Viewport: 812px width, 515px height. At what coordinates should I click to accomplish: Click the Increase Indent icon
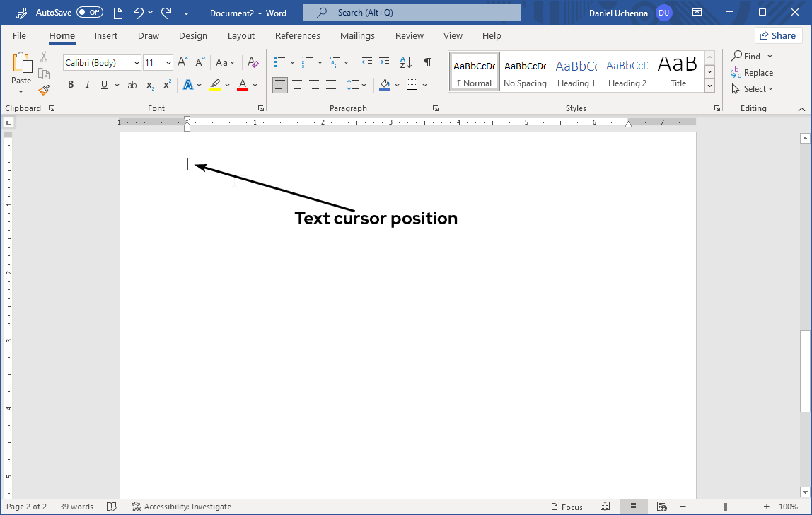(x=384, y=62)
